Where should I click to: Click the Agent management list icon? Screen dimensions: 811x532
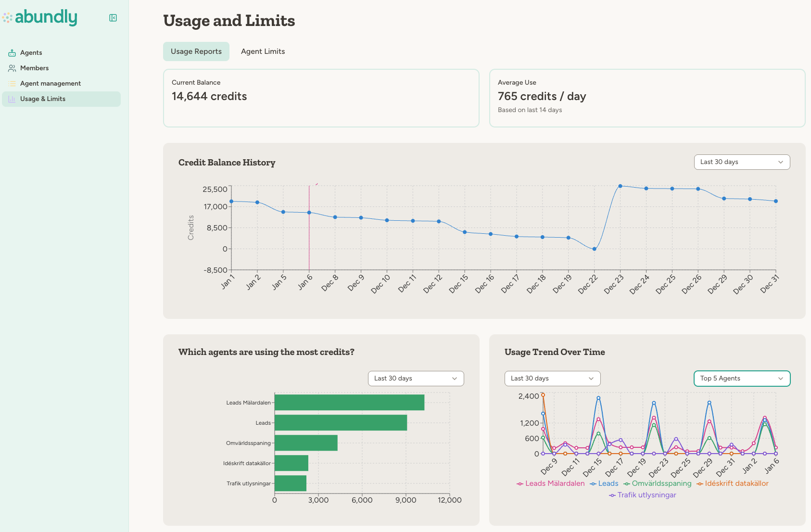click(x=12, y=83)
